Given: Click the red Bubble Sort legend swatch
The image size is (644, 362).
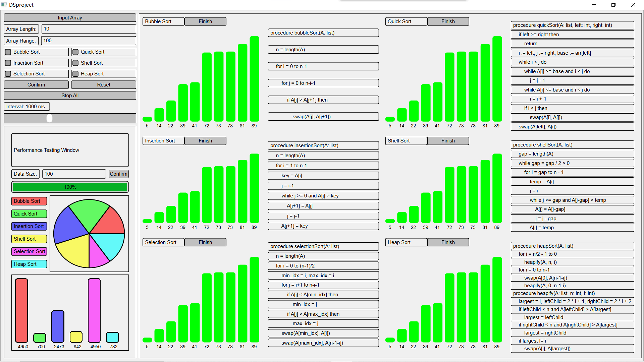Looking at the screenshot, I should (29, 201).
